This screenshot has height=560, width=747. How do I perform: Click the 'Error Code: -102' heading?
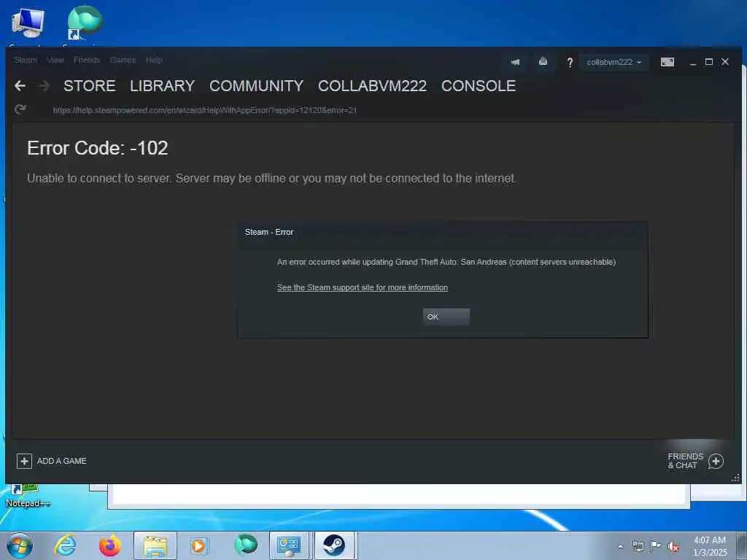[x=98, y=148]
